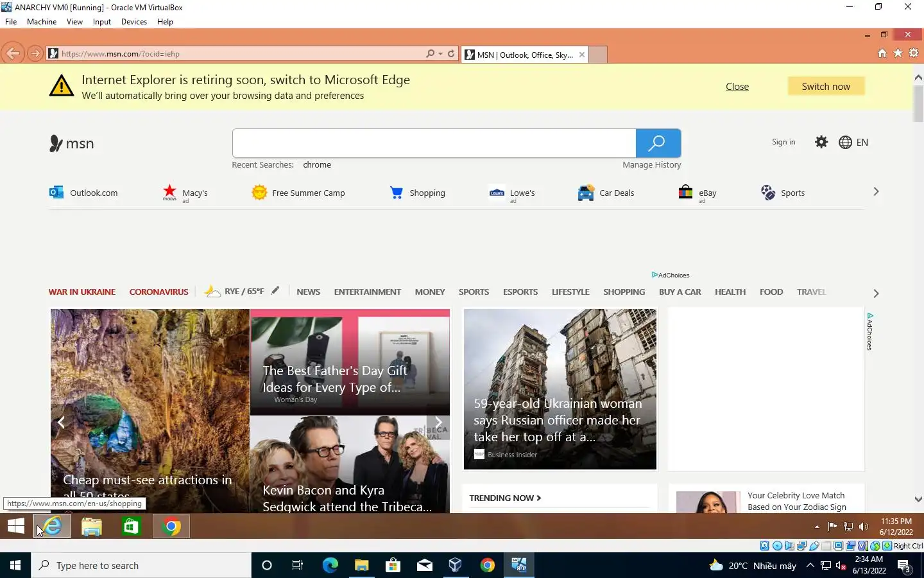The image size is (924, 578).
Task: Open a new IE tab
Action: click(598, 55)
